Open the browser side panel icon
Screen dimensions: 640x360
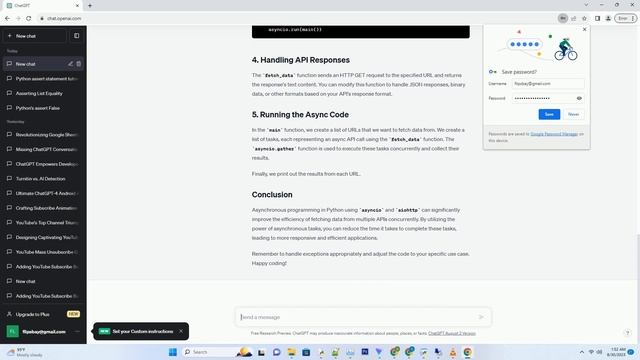click(597, 18)
